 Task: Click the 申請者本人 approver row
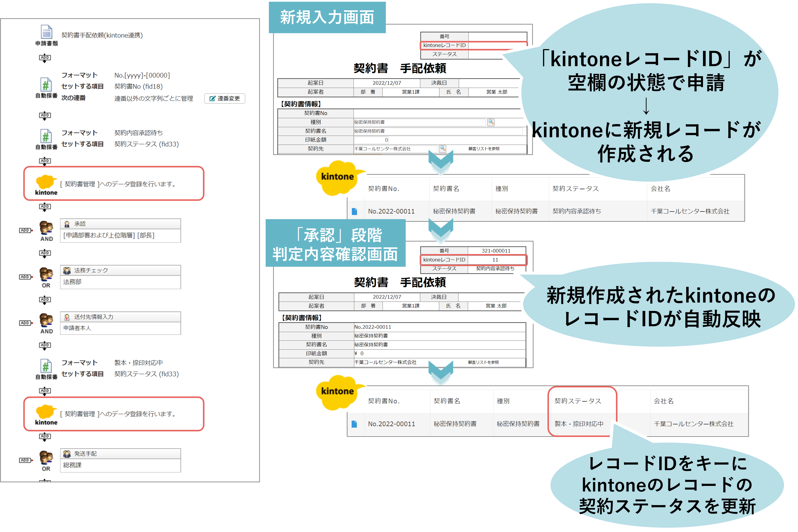120,328
